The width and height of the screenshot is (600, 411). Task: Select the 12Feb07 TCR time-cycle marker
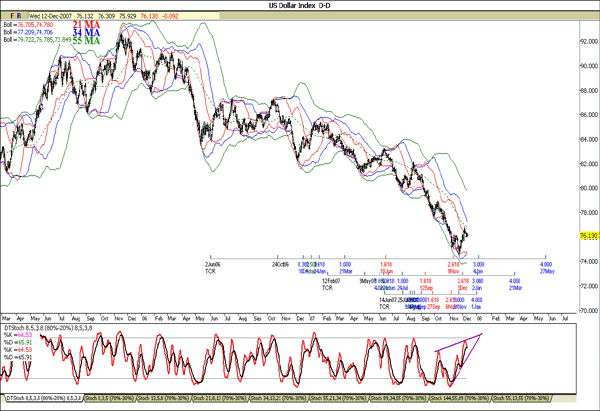pos(331,284)
